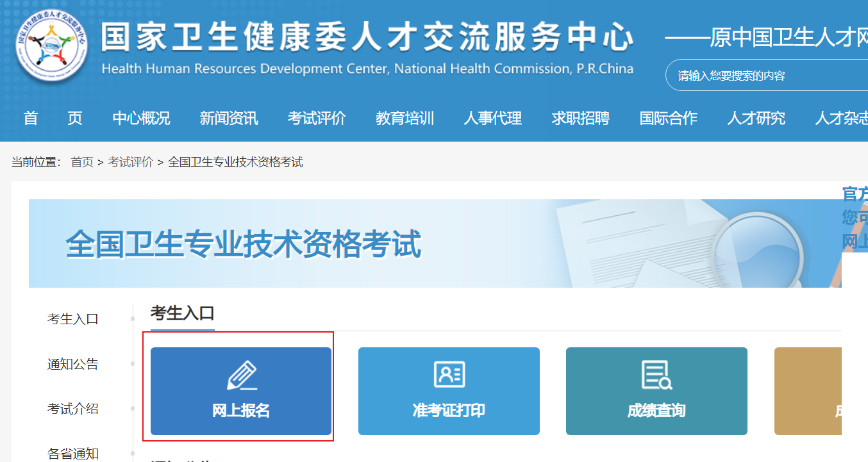Click the 考试评价 breadcrumb link
The image size is (868, 462).
point(130,162)
